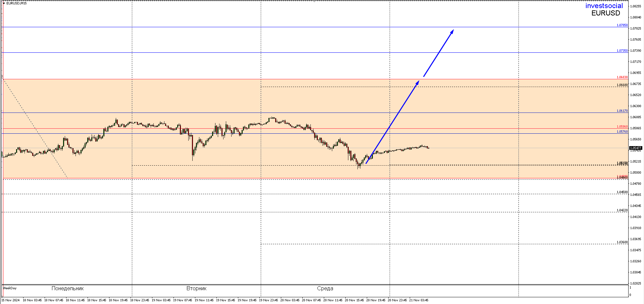Image resolution: width=644 pixels, height=304 pixels.
Task: Click the 20 Nov 23:45 time label
Action: point(397,300)
